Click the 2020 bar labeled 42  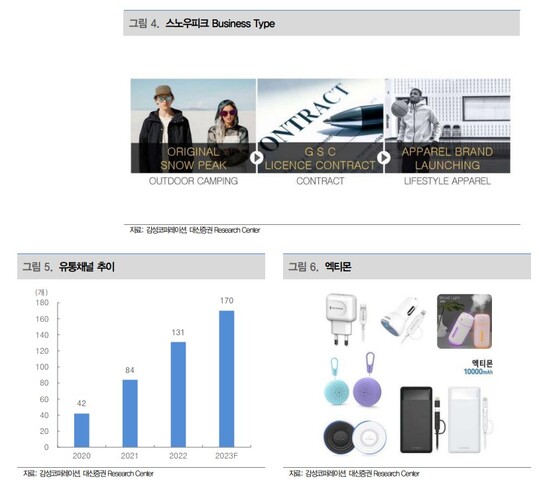(x=81, y=430)
